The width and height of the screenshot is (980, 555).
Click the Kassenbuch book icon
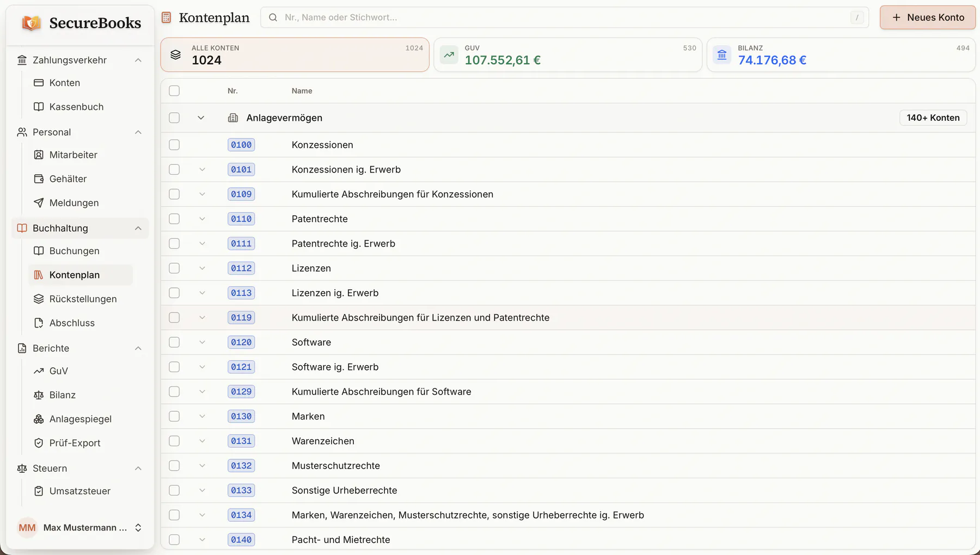pyautogui.click(x=39, y=107)
